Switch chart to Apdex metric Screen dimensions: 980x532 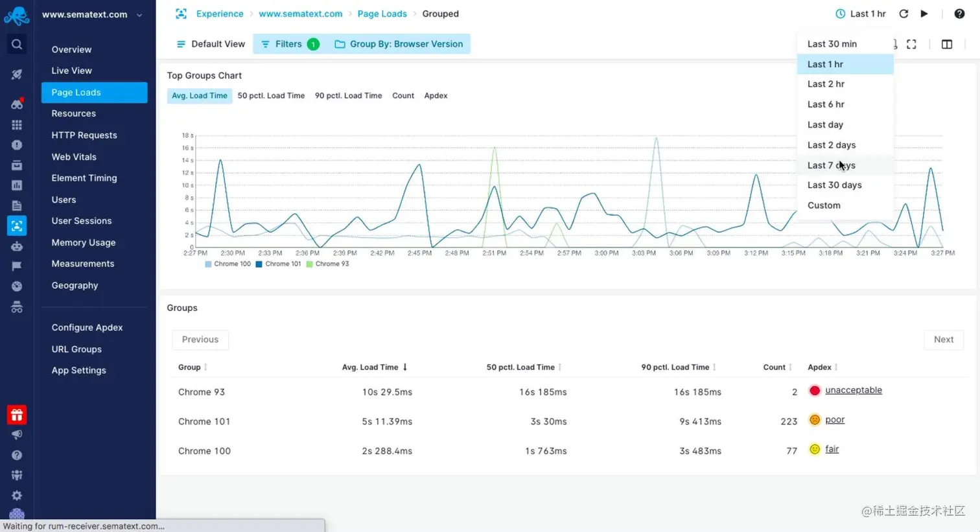tap(436, 96)
